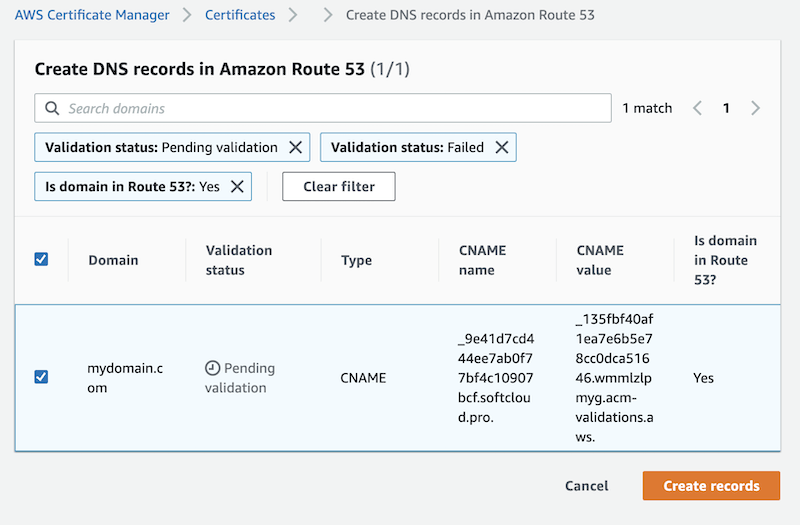Click the Pending validation status text

[x=240, y=378]
